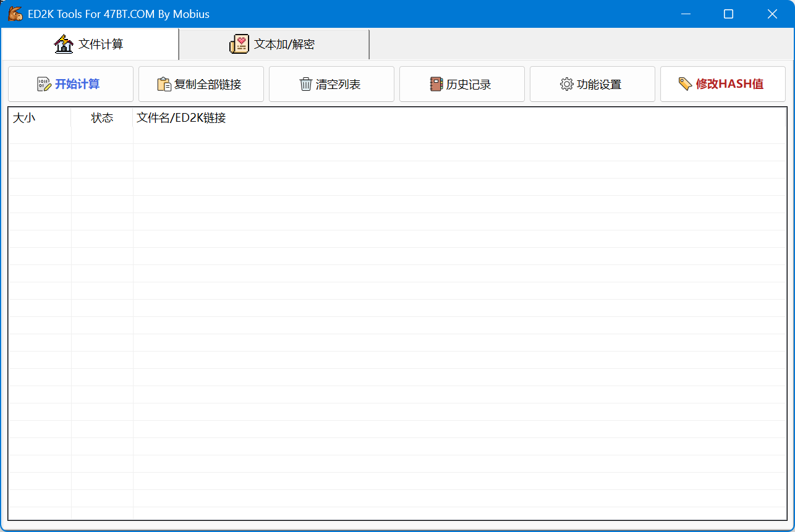
Task: Click the tag icon on 修改HASH值
Action: 685,84
